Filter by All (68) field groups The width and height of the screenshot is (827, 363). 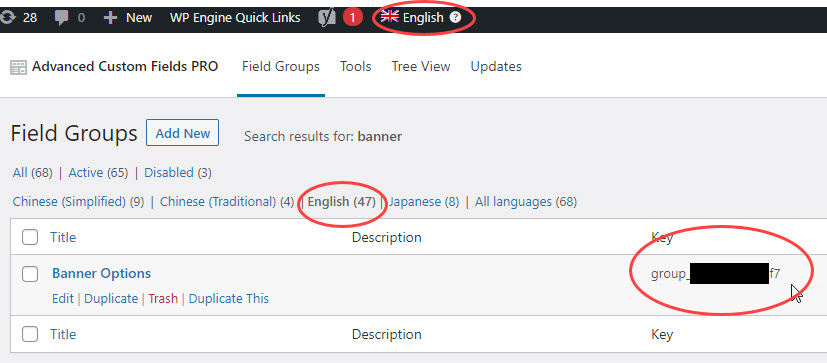(x=32, y=173)
